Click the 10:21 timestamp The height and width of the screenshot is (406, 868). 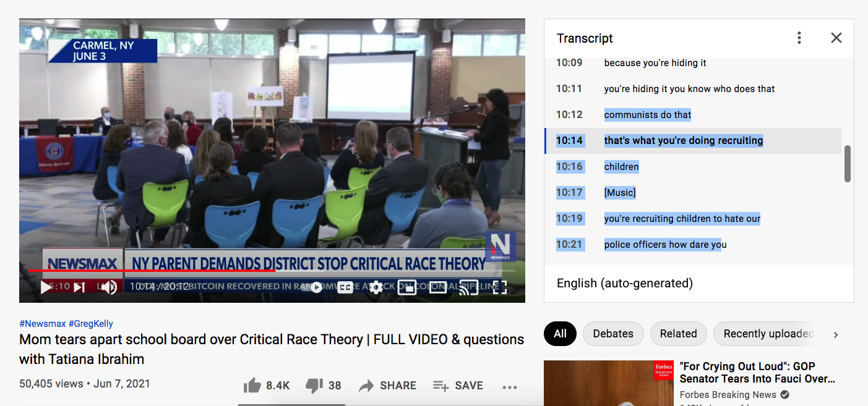569,245
